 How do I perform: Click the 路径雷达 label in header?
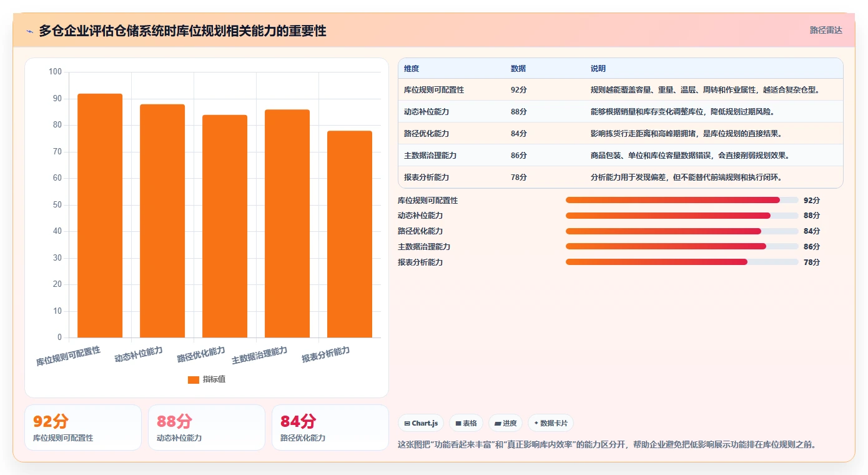[826, 30]
